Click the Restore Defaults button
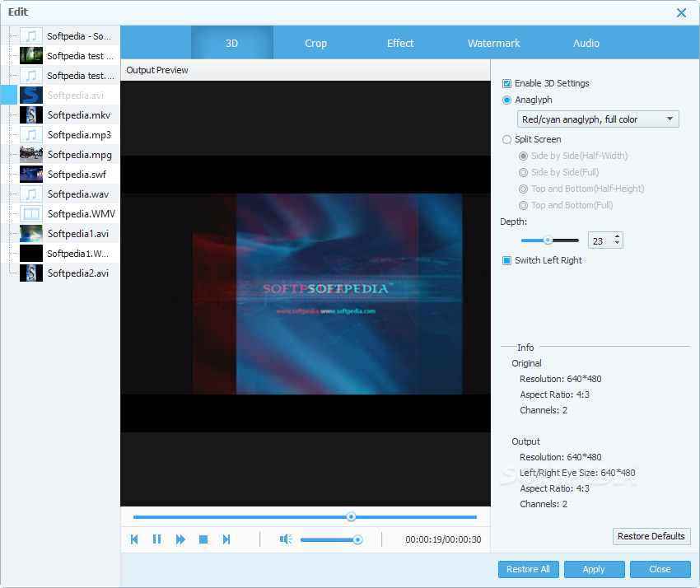Image resolution: width=700 pixels, height=588 pixels. (x=651, y=536)
